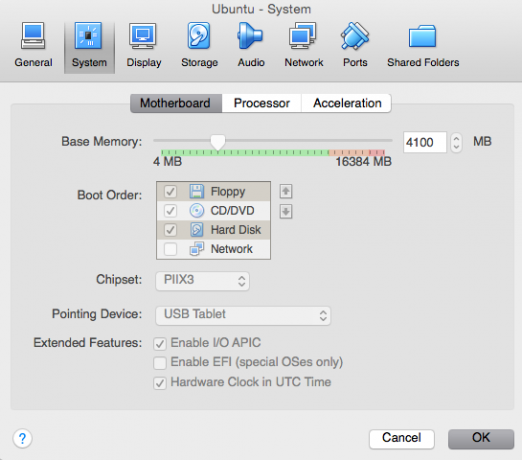Enable Network boot checkbox
Image resolution: width=522 pixels, height=460 pixels.
coord(170,249)
